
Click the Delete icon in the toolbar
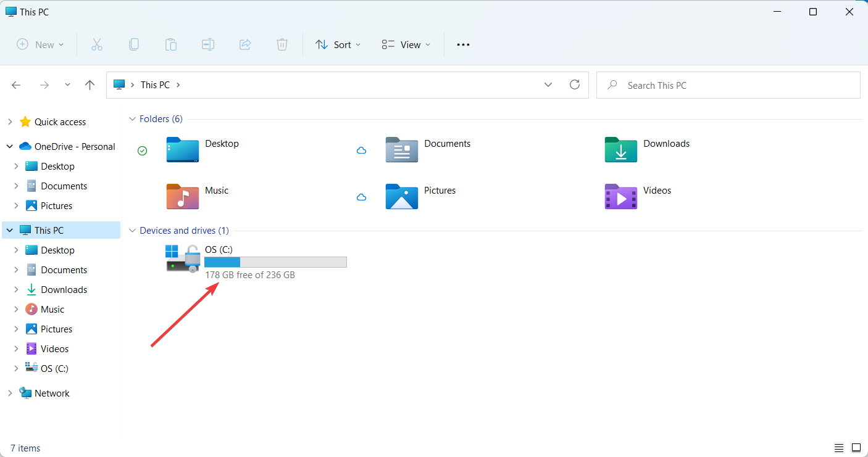coord(282,44)
